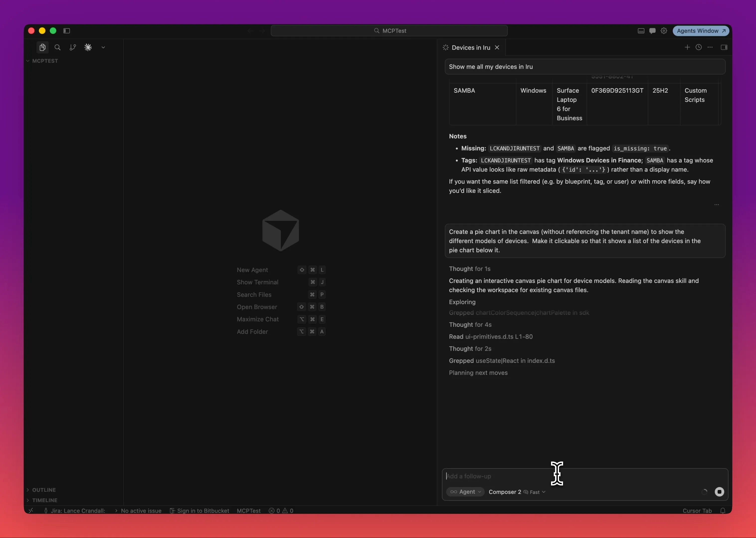Viewport: 756px width, 538px height.
Task: Focus the Add a follow-up input
Action: click(x=570, y=476)
